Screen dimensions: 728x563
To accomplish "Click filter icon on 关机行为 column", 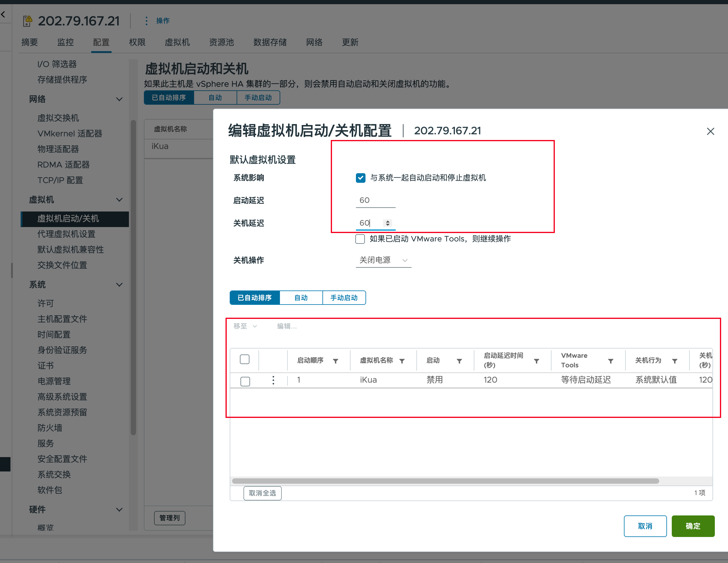I will [x=674, y=361].
